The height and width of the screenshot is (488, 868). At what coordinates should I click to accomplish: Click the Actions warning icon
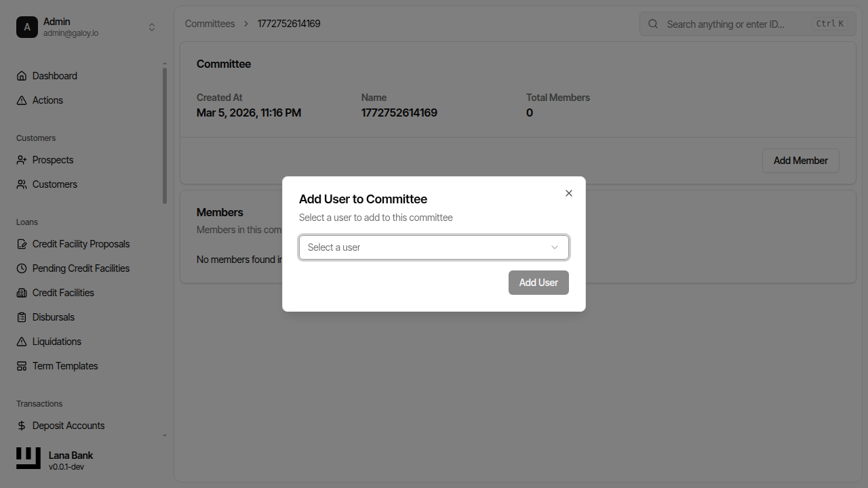point(22,100)
